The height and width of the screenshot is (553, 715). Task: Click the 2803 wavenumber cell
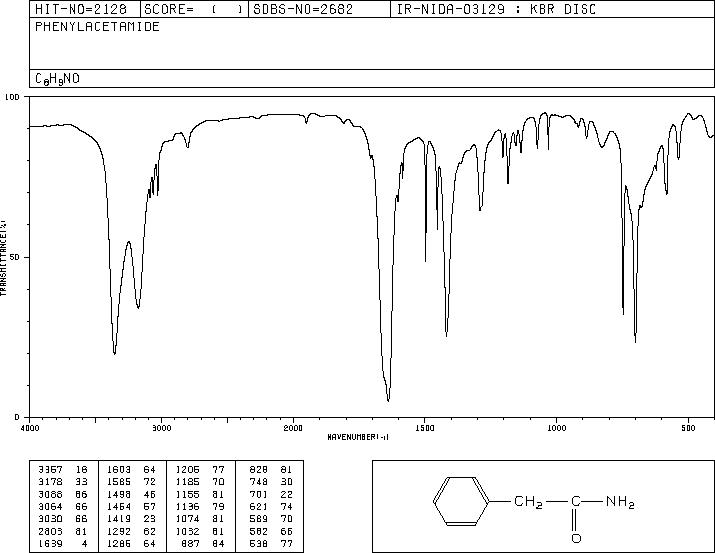click(50, 532)
